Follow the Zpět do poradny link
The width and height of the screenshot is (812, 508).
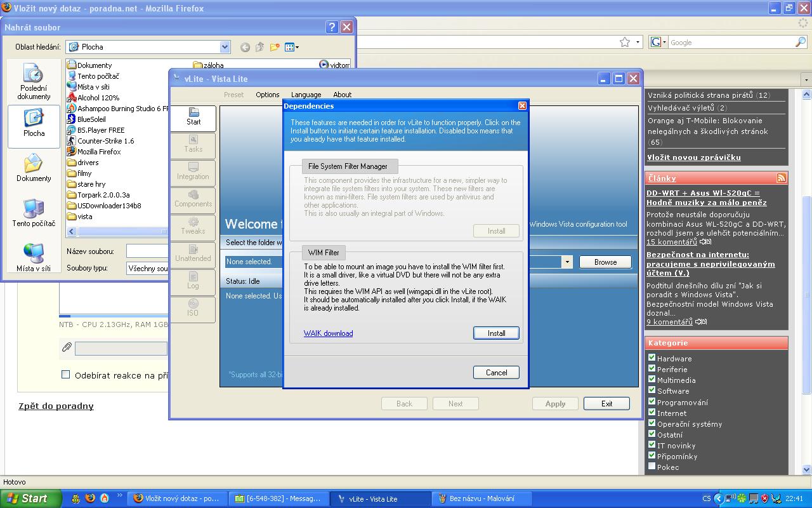coord(56,406)
